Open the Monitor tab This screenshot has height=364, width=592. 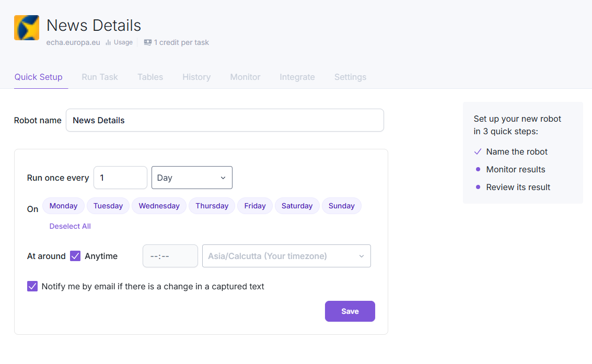click(x=245, y=77)
